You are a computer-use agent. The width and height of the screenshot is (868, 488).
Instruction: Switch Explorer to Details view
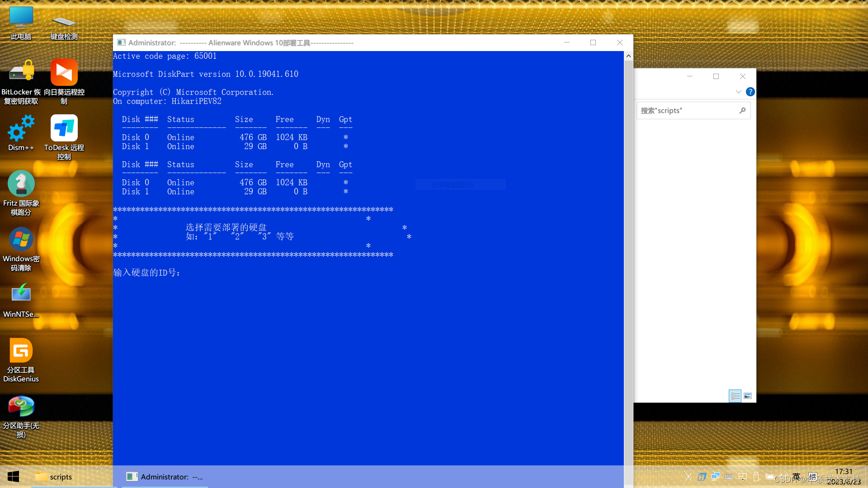[x=735, y=395]
